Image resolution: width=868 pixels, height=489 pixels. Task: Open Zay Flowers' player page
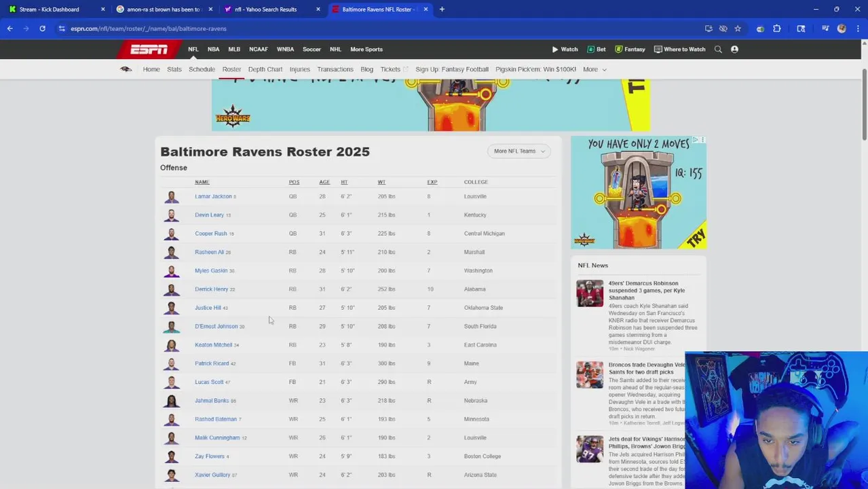click(x=210, y=456)
